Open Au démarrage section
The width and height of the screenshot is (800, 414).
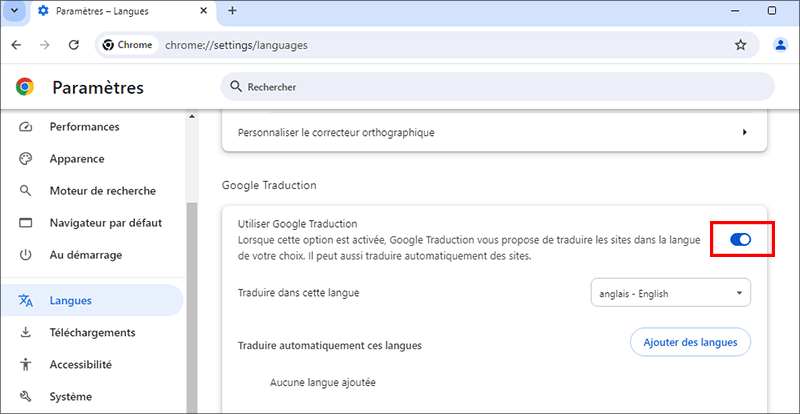point(92,255)
